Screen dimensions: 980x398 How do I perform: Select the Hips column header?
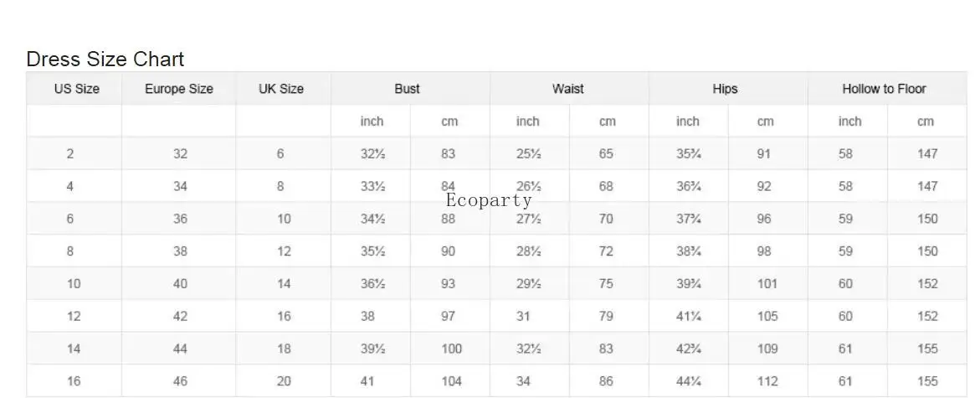[x=725, y=89]
